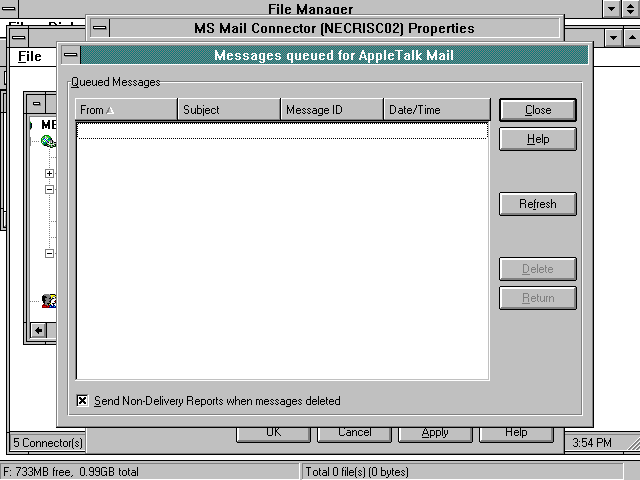Screen dimensions: 640x480
Task: Click the left scroll arrow in the tree pane
Action: coord(38,330)
